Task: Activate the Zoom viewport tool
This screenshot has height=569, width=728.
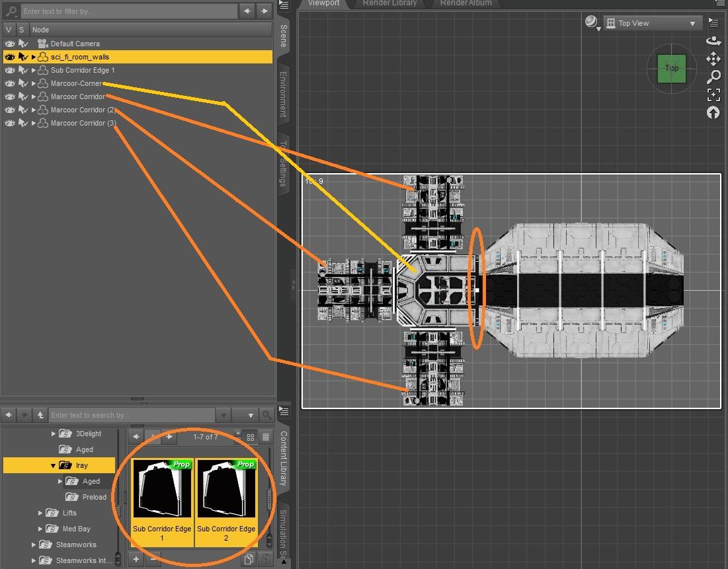Action: click(x=713, y=77)
